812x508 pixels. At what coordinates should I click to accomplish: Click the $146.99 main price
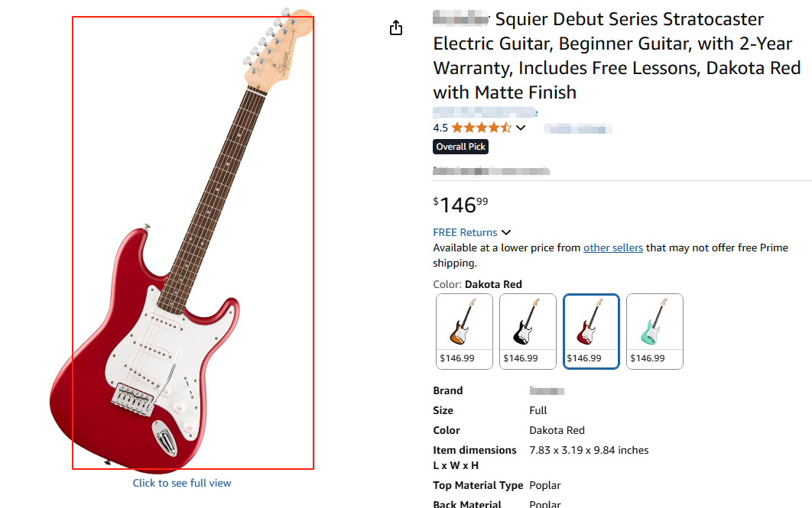click(461, 205)
